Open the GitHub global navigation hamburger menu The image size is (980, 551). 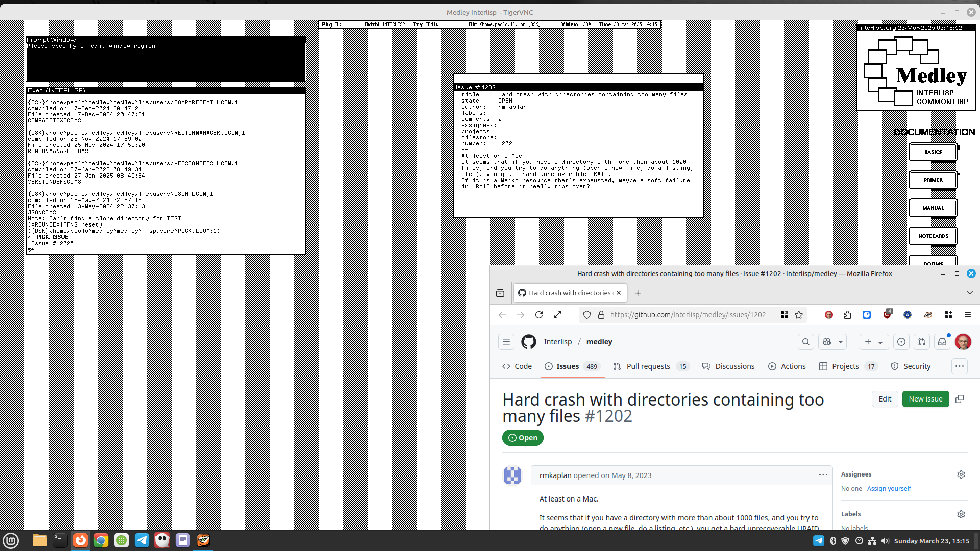tap(506, 342)
